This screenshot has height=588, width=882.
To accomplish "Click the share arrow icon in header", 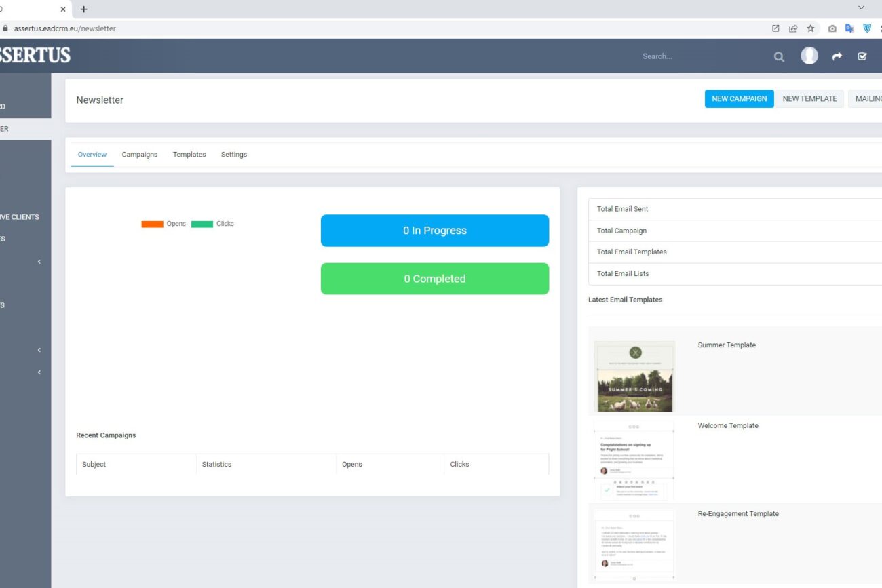I will [837, 57].
